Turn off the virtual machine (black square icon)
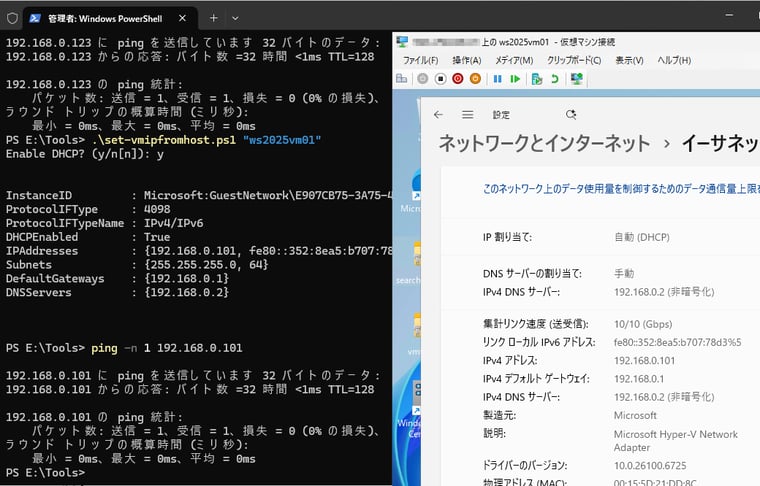The height and width of the screenshot is (486, 760). point(440,78)
